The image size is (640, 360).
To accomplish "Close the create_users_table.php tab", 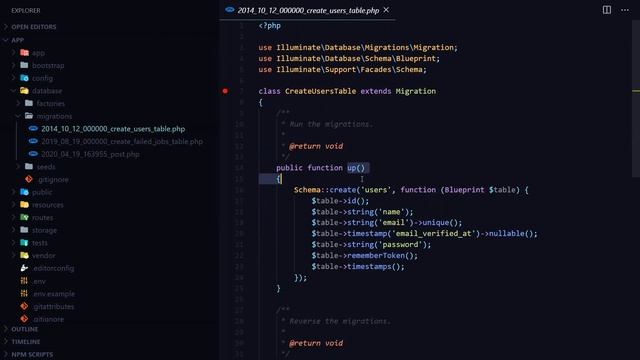I will (x=386, y=10).
